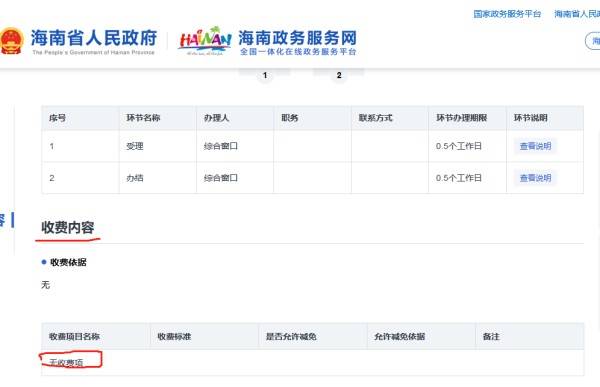
Task: Click the 全国一体化在线政务服务平台 subtitle
Action: click(x=298, y=52)
